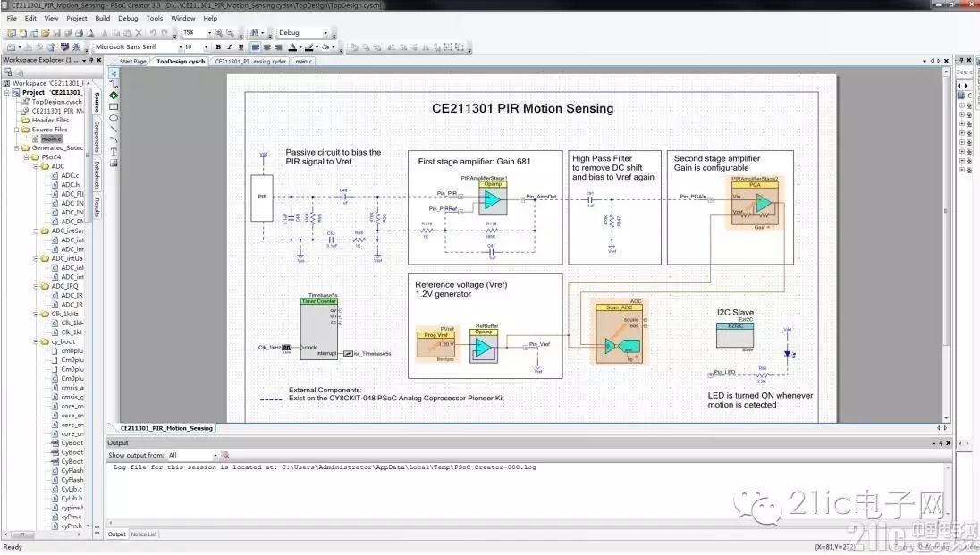Select the Arc drawing tool
This screenshot has width=980, height=555.
click(114, 140)
